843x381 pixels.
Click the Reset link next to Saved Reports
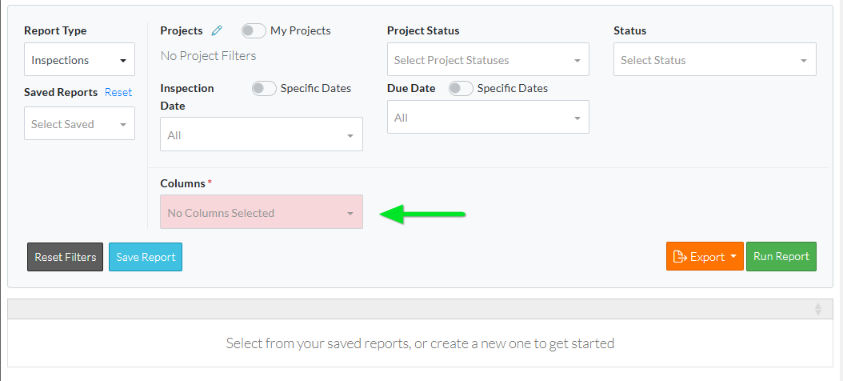(118, 92)
